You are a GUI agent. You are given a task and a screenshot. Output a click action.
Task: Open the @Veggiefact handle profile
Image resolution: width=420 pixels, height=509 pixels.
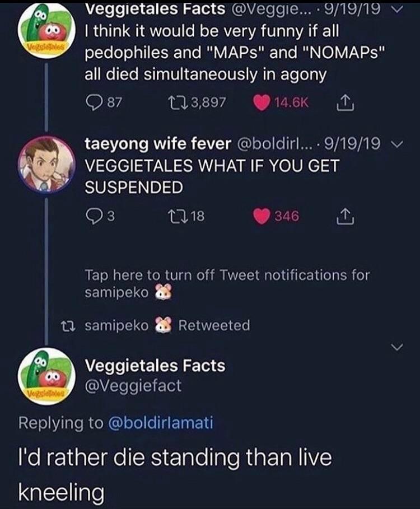[x=133, y=385]
